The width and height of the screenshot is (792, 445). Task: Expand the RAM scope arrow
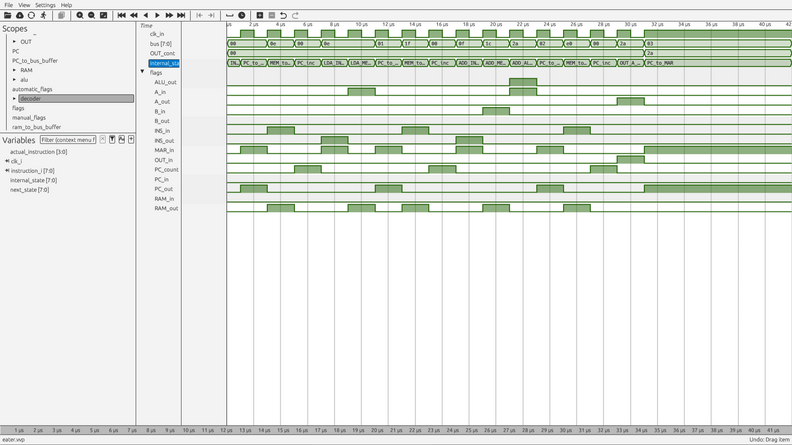(x=14, y=70)
